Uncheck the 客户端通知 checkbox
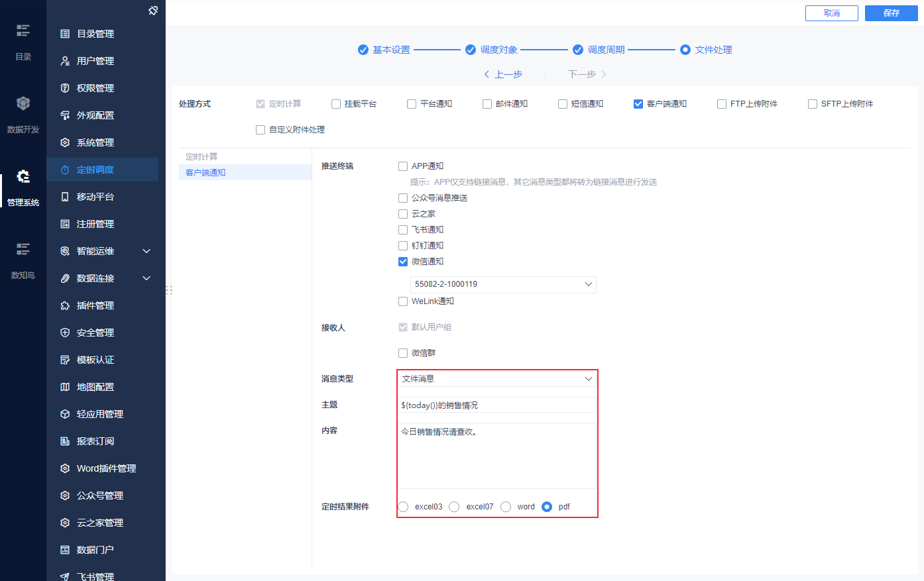The width and height of the screenshot is (924, 581). (x=638, y=104)
